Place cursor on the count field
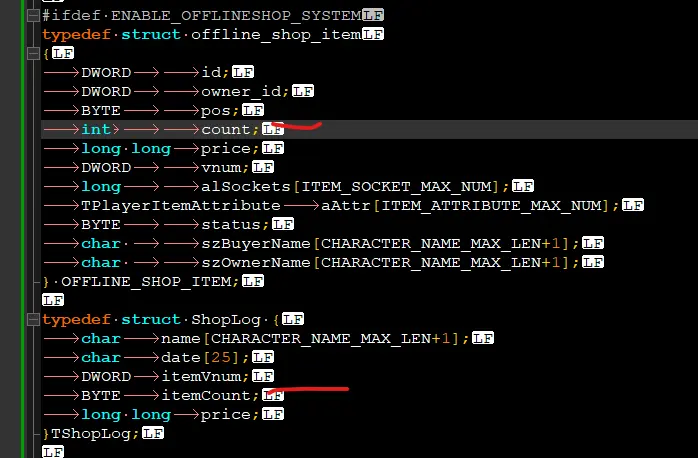Screen dimensions: 698x458 [x=226, y=128]
